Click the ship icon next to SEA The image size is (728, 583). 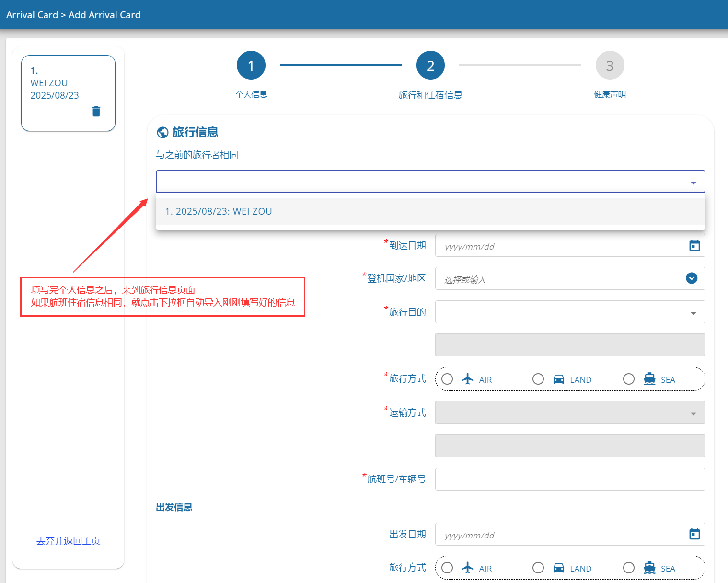649,379
